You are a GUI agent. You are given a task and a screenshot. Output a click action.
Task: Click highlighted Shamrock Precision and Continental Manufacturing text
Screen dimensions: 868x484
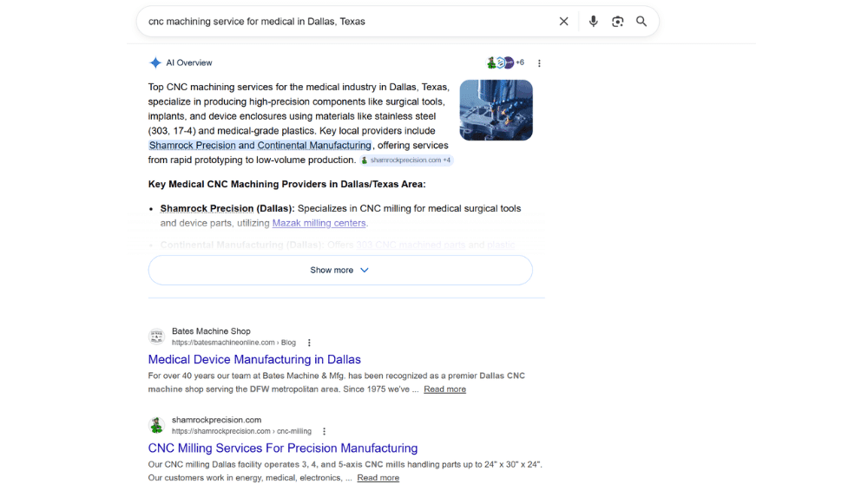pyautogui.click(x=260, y=146)
